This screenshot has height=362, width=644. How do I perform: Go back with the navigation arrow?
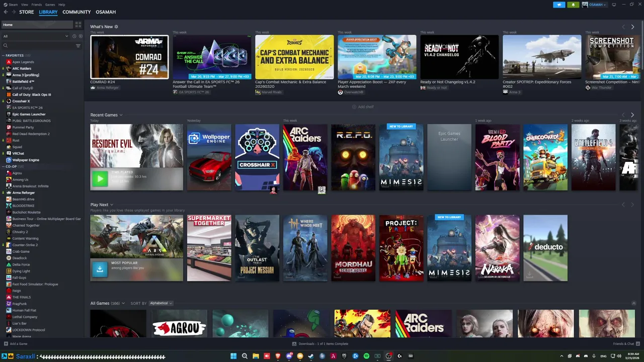(6, 12)
